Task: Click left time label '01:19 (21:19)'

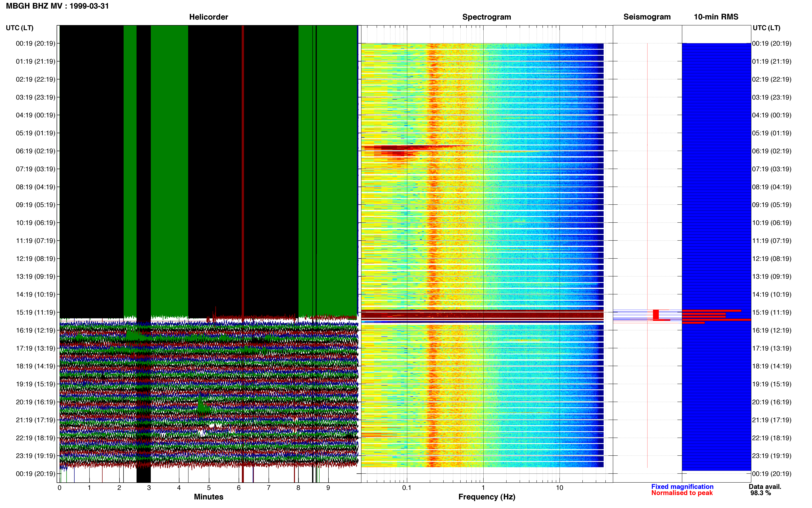Action: pyautogui.click(x=36, y=61)
